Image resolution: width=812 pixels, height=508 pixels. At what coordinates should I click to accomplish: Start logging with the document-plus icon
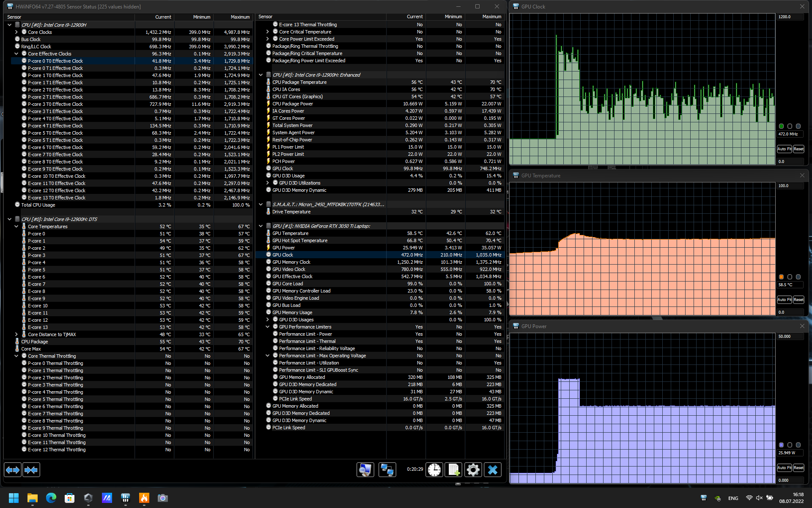(453, 470)
